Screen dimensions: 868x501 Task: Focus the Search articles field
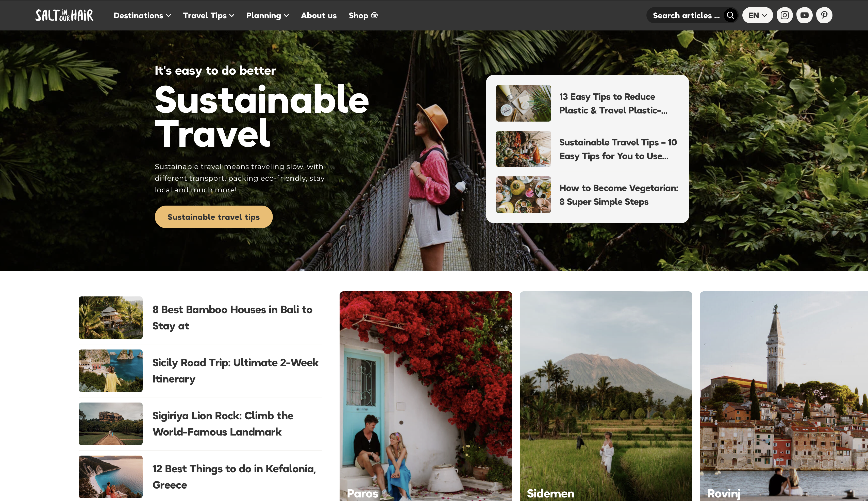(686, 15)
